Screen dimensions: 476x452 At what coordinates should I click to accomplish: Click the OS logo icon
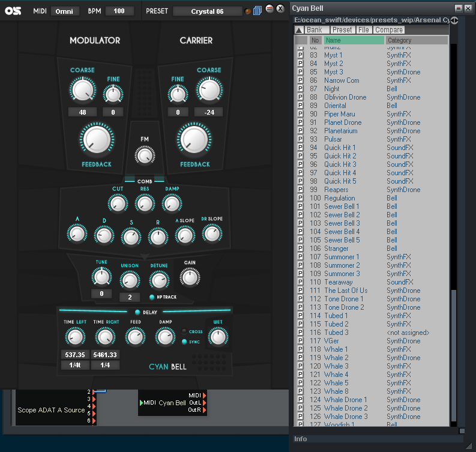[x=12, y=11]
